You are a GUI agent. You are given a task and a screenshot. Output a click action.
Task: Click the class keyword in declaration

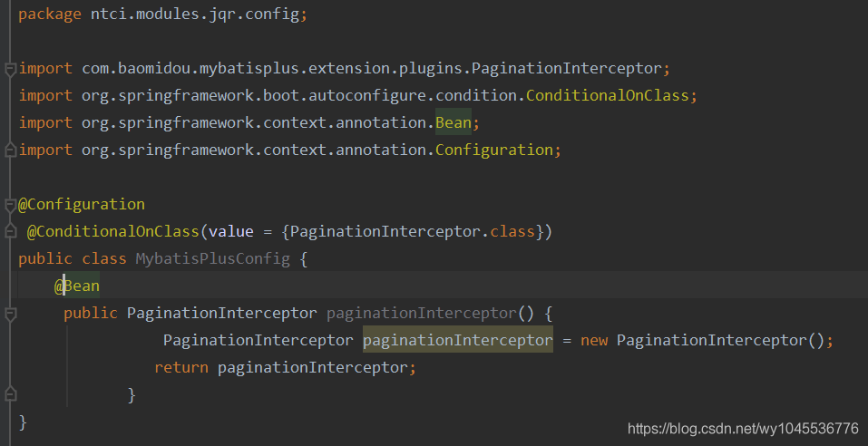click(103, 259)
